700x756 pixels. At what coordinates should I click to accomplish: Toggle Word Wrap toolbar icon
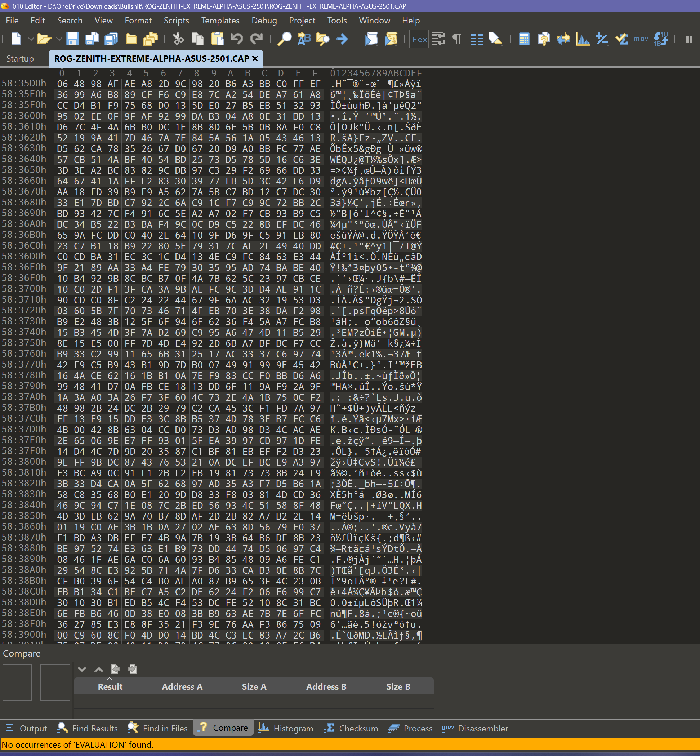click(x=438, y=39)
